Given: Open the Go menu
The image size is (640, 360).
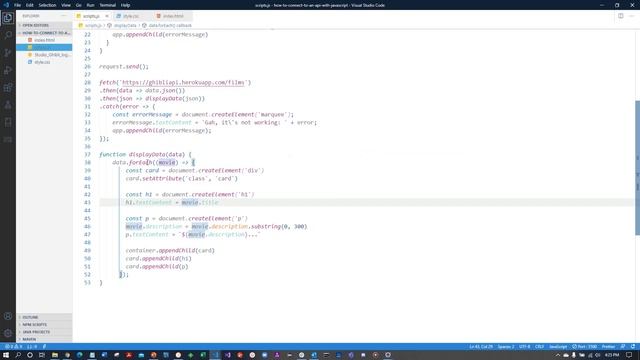Looking at the screenshot, I should pos(78,5).
